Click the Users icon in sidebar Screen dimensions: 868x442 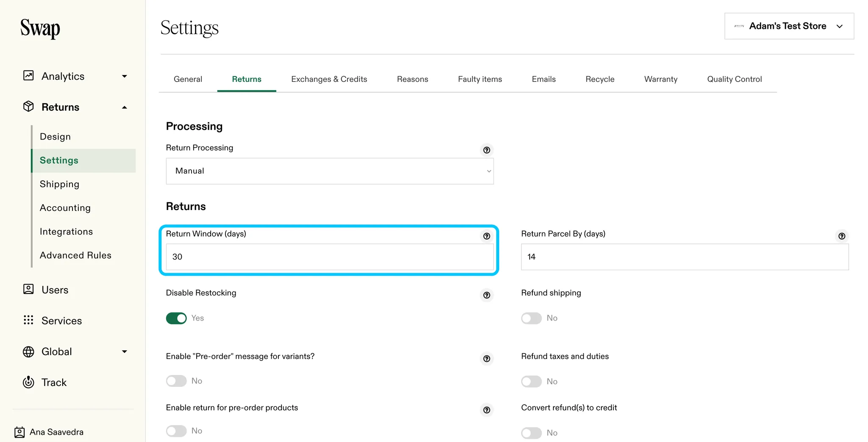pyautogui.click(x=28, y=289)
